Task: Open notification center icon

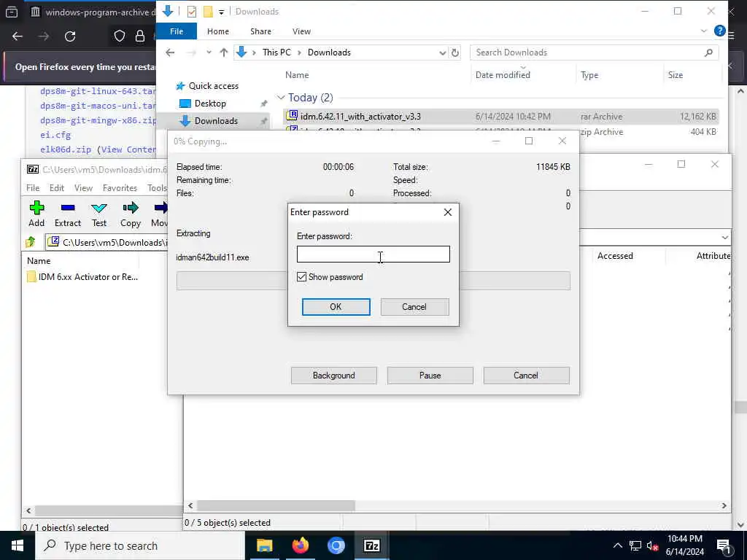Action: (724, 546)
